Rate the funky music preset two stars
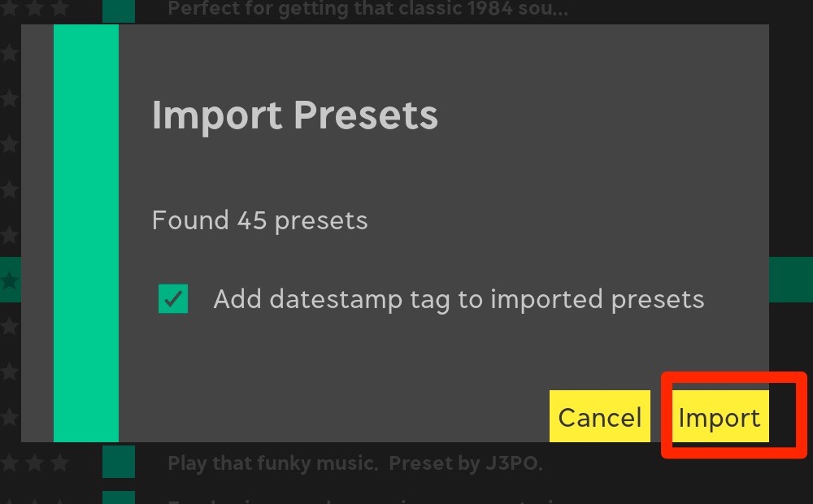Viewport: 813px width, 504px height. 35,463
